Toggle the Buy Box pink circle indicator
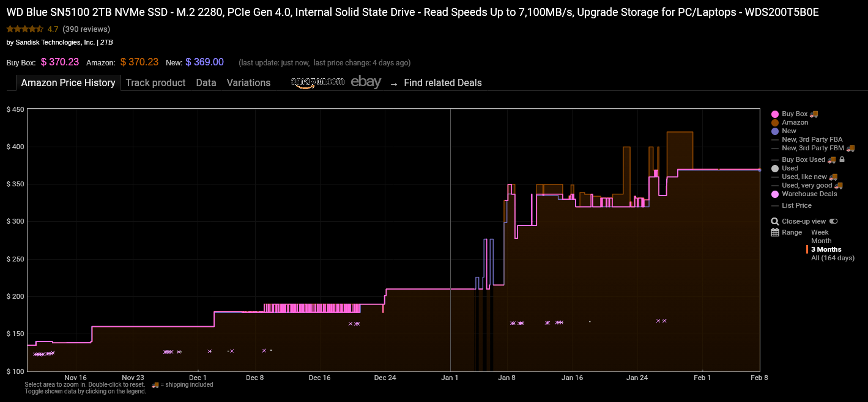The height and width of the screenshot is (402, 868). pyautogui.click(x=775, y=114)
